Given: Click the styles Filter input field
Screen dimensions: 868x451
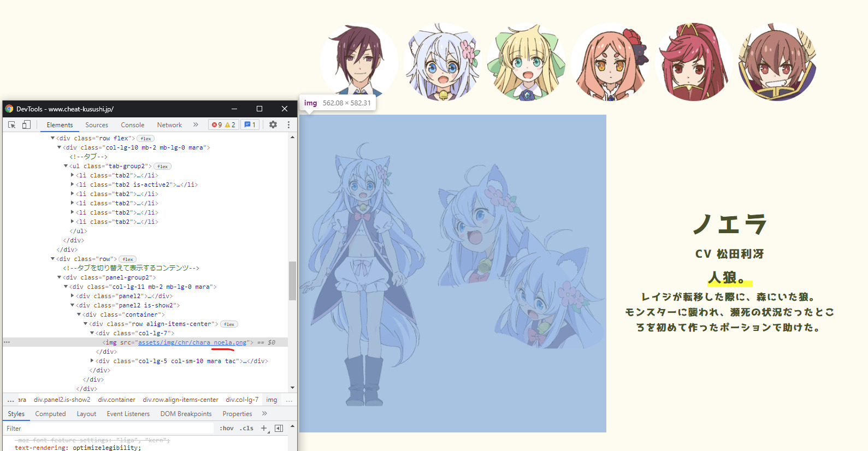Looking at the screenshot, I should tap(109, 429).
